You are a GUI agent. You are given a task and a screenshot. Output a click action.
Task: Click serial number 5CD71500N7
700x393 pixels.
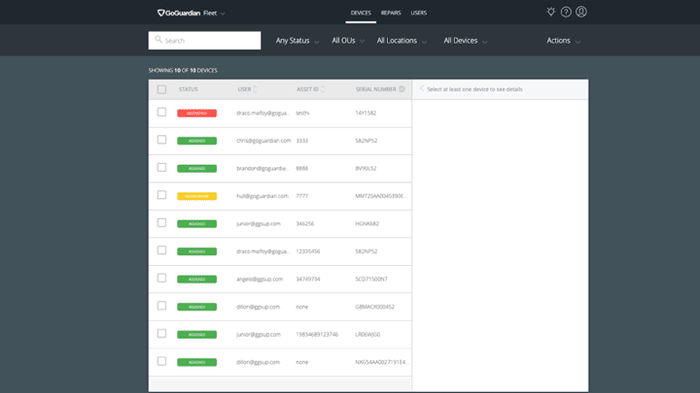[x=371, y=279]
